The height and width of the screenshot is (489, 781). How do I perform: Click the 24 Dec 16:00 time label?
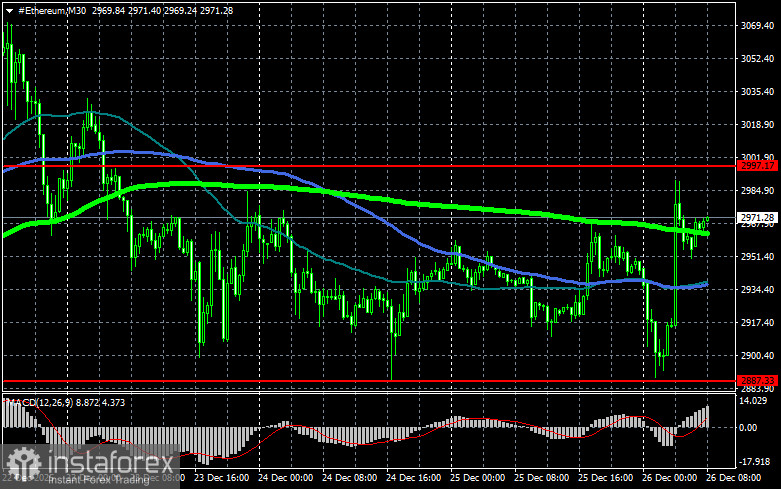[414, 478]
